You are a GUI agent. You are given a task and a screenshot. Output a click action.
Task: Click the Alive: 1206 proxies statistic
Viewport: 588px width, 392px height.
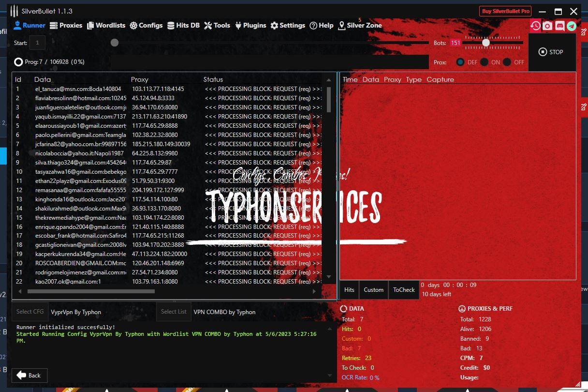pyautogui.click(x=476, y=329)
